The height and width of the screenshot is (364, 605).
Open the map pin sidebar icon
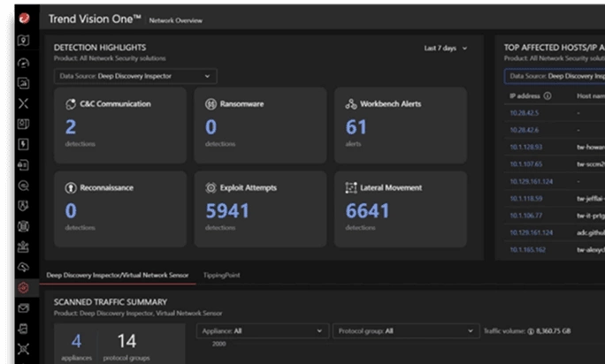[24, 40]
